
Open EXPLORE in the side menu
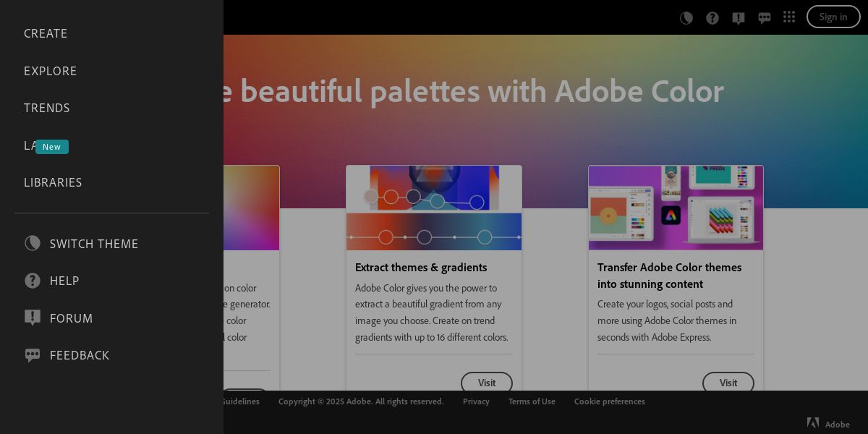point(51,71)
